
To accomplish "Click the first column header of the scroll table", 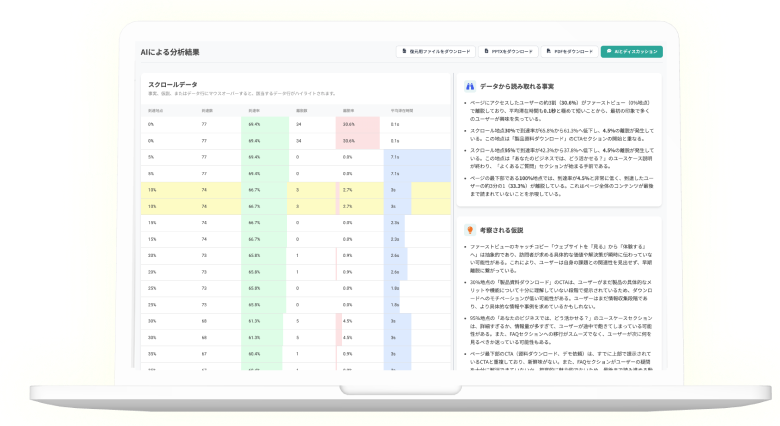I will (x=156, y=109).
